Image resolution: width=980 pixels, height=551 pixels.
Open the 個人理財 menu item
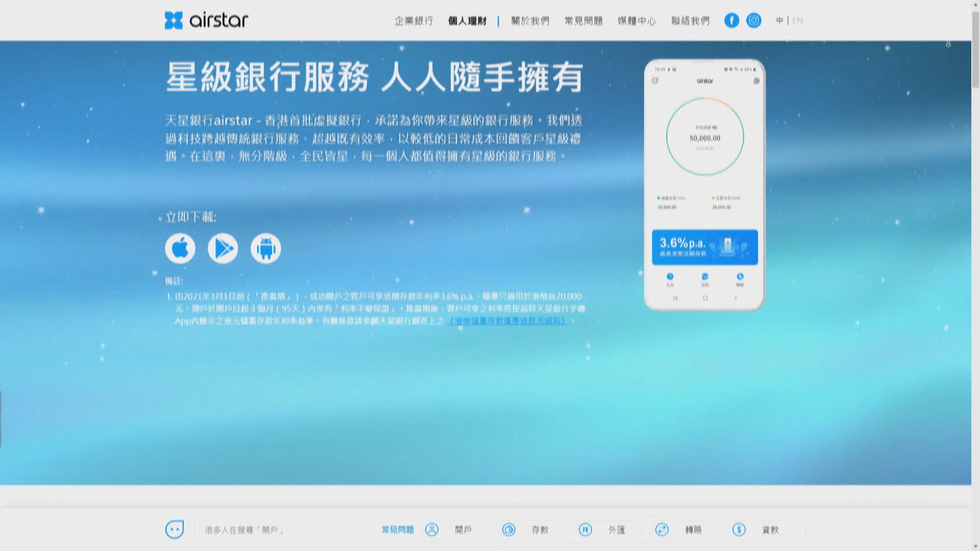point(467,21)
